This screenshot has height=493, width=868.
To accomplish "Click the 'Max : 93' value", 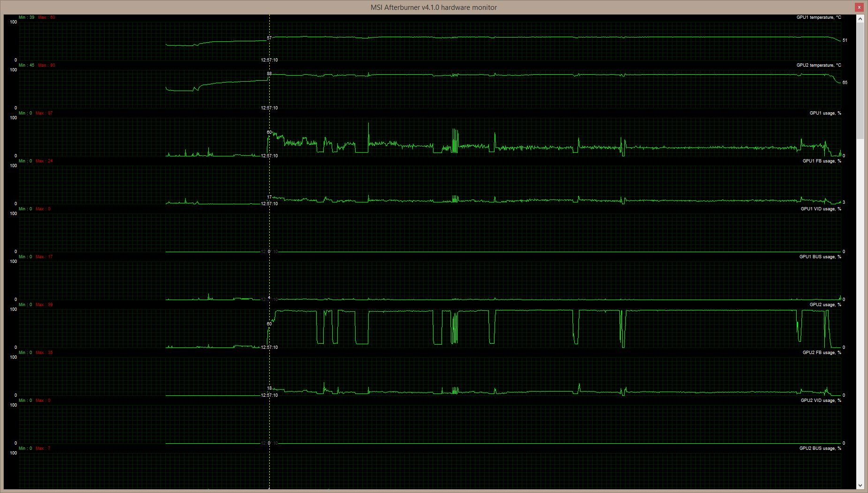I will [x=46, y=65].
